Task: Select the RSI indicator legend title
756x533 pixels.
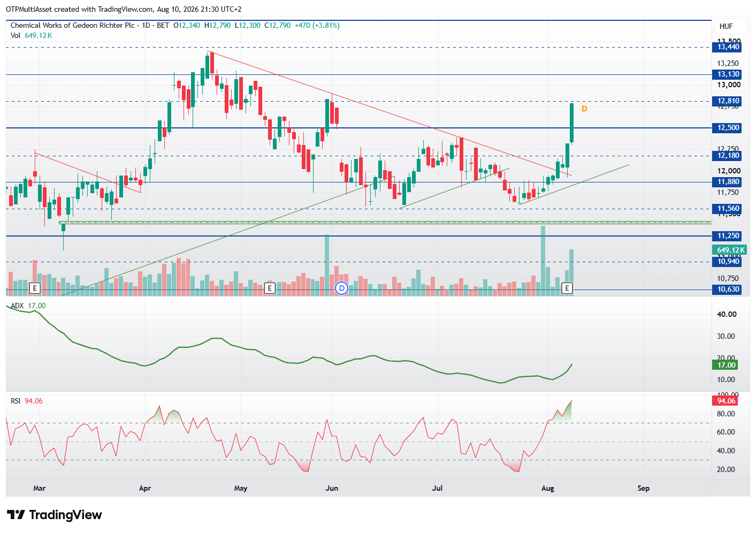Action: tap(16, 401)
